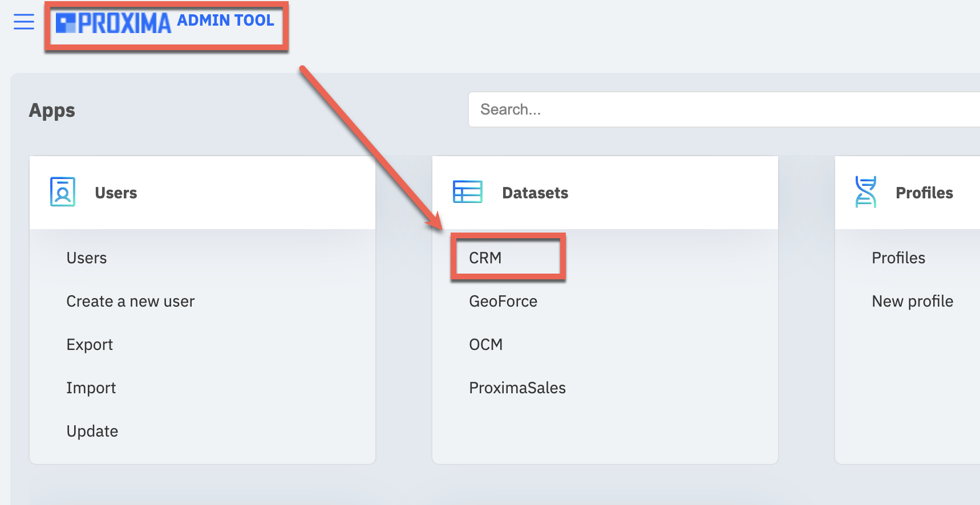Open the OCM dataset
980x505 pixels.
486,345
